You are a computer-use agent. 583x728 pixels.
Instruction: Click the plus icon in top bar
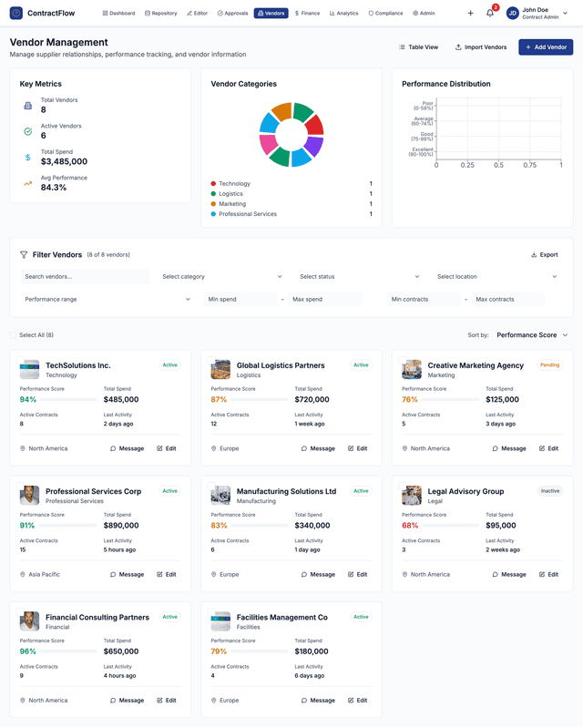[470, 14]
